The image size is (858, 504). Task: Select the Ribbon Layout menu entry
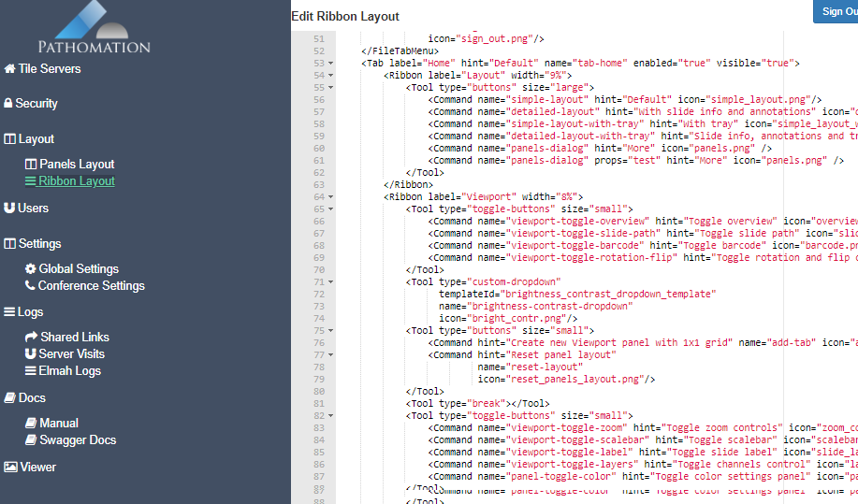(76, 181)
